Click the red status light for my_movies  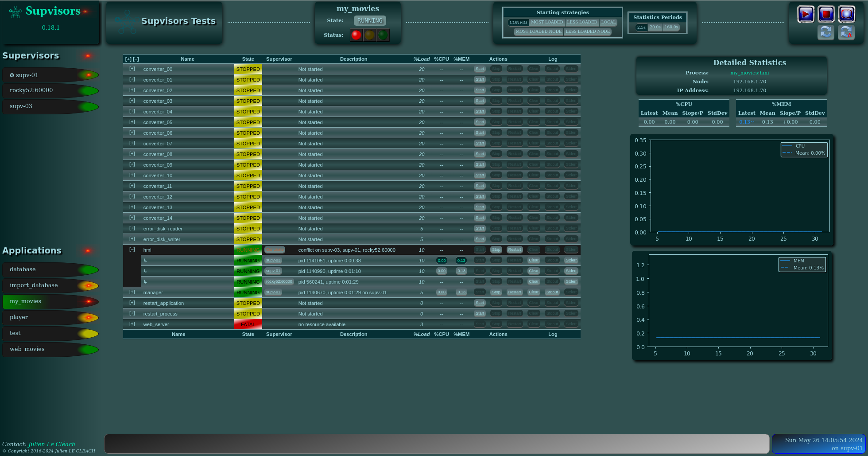tap(356, 35)
